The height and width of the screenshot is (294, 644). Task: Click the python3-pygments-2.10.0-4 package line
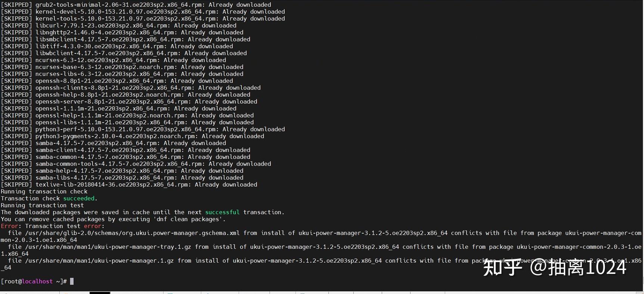pos(132,136)
